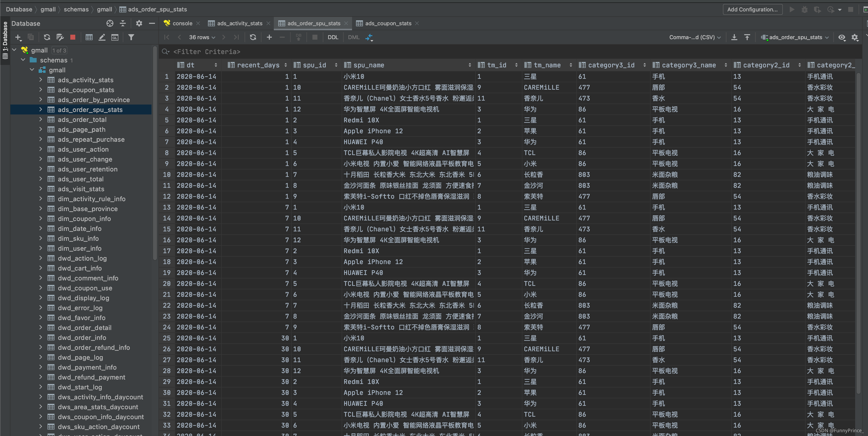Refresh the database tree
The height and width of the screenshot is (436, 868).
pyautogui.click(x=47, y=37)
